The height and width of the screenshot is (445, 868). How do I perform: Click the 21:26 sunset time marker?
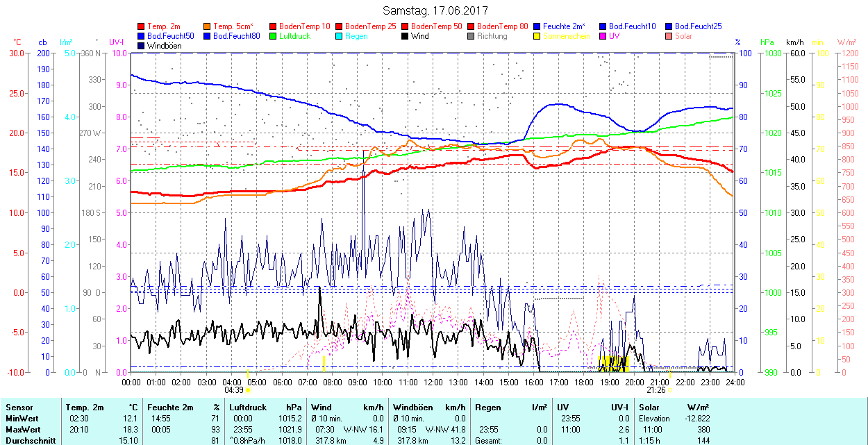point(657,390)
